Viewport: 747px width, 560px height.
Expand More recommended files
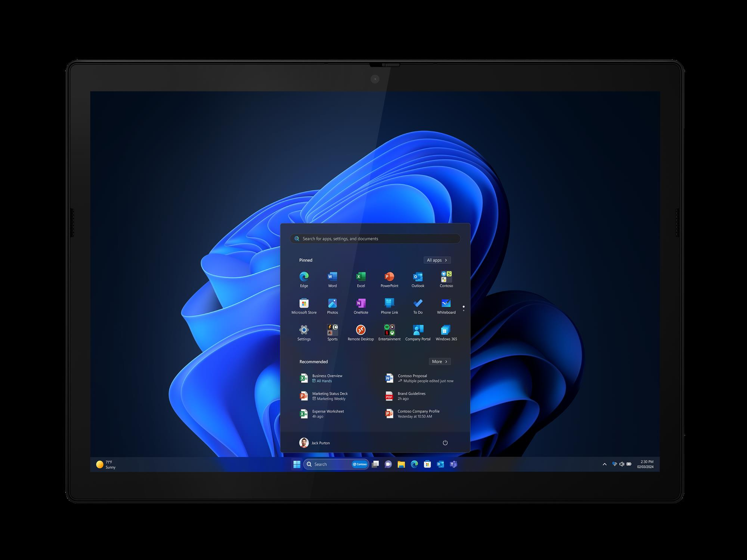439,362
